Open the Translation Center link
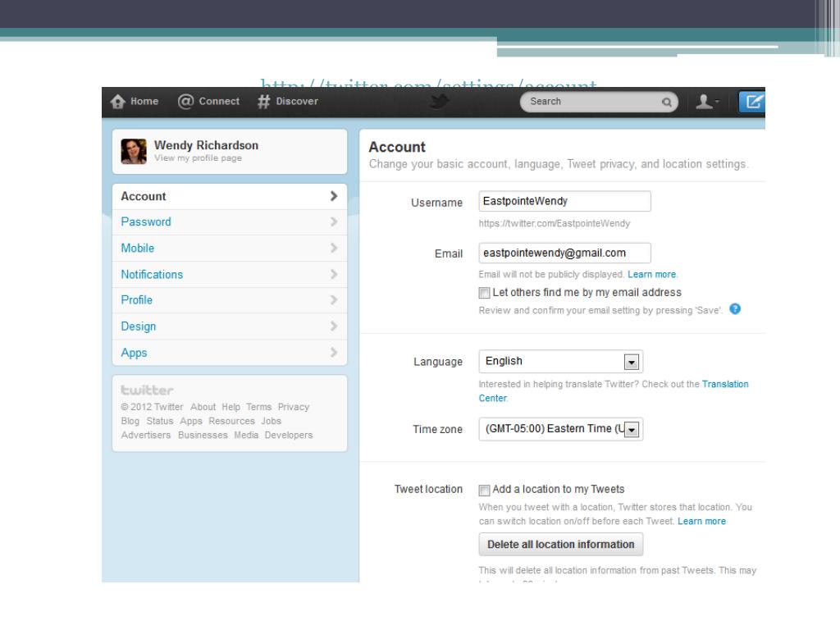The width and height of the screenshot is (840, 630). click(x=725, y=384)
